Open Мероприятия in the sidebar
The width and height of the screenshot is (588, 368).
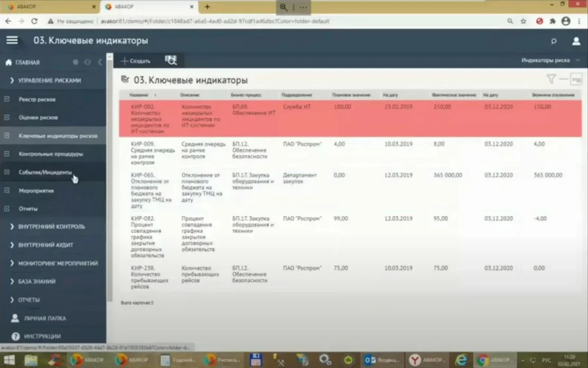pyautogui.click(x=36, y=190)
